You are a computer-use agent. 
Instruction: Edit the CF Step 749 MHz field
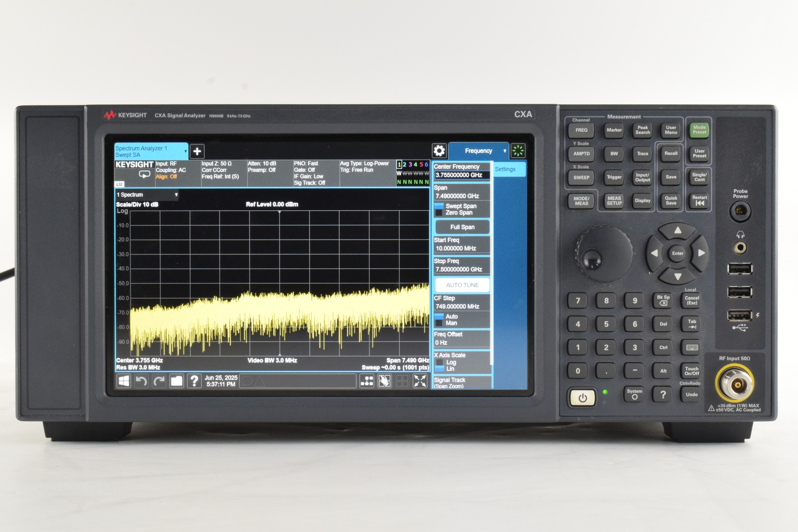pyautogui.click(x=462, y=306)
